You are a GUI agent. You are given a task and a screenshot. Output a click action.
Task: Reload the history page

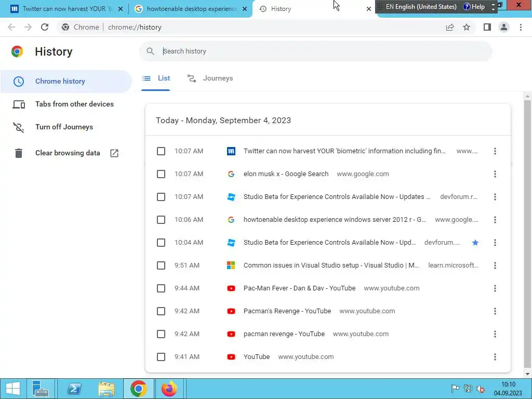pos(45,27)
